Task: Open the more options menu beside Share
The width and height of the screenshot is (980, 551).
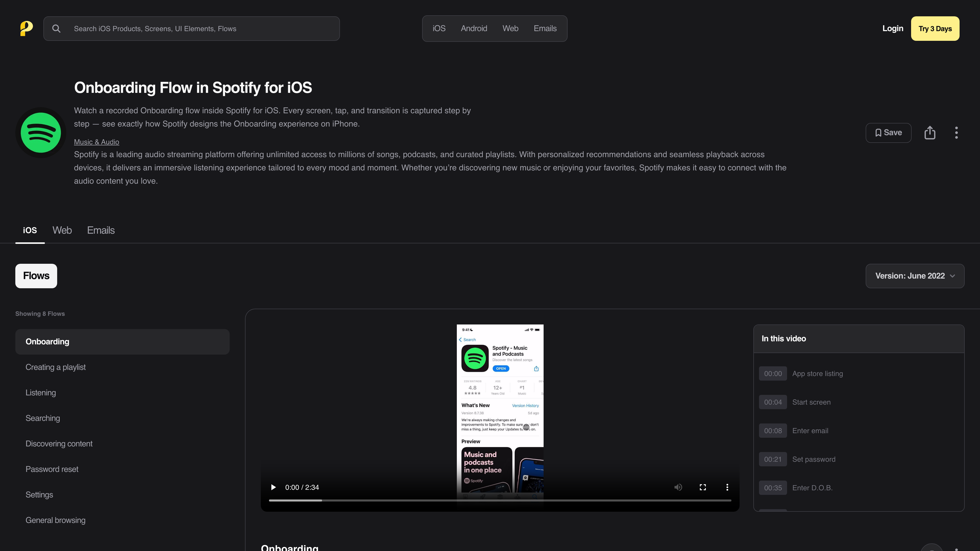Action: [x=957, y=133]
